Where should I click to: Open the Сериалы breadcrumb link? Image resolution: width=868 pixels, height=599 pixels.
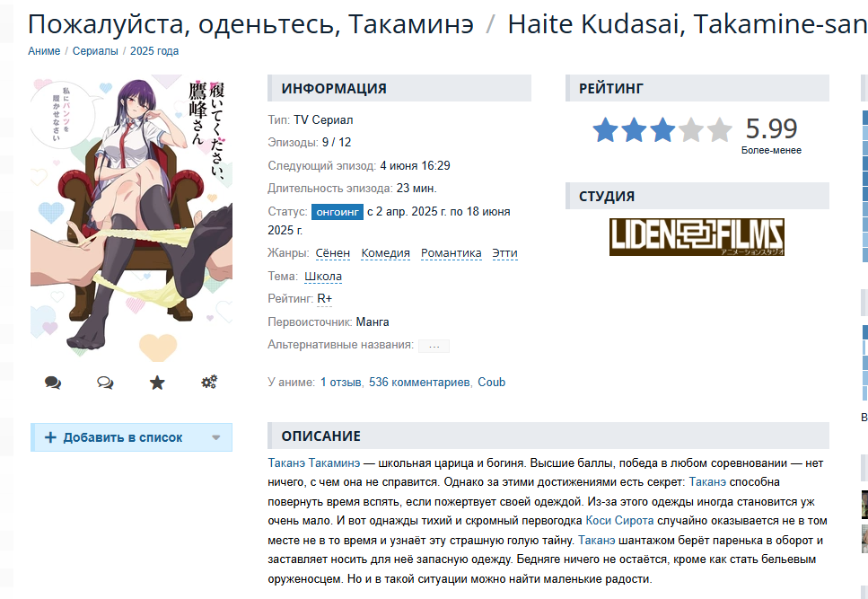[x=95, y=51]
